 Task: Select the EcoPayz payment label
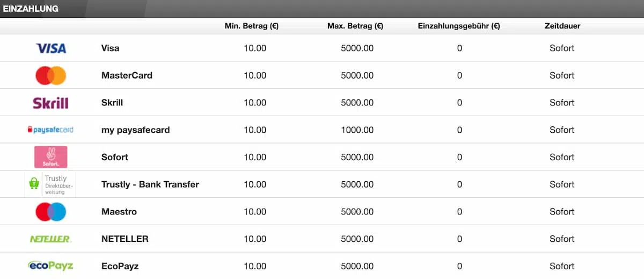(120, 266)
